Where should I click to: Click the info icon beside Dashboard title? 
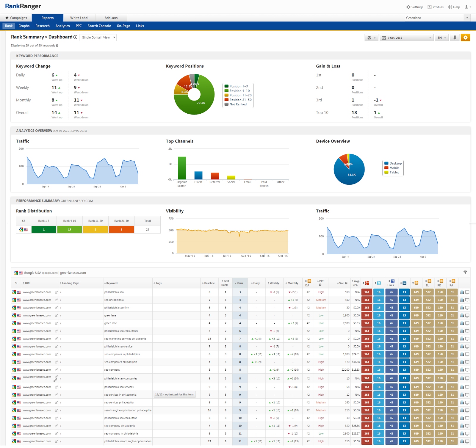tap(75, 37)
